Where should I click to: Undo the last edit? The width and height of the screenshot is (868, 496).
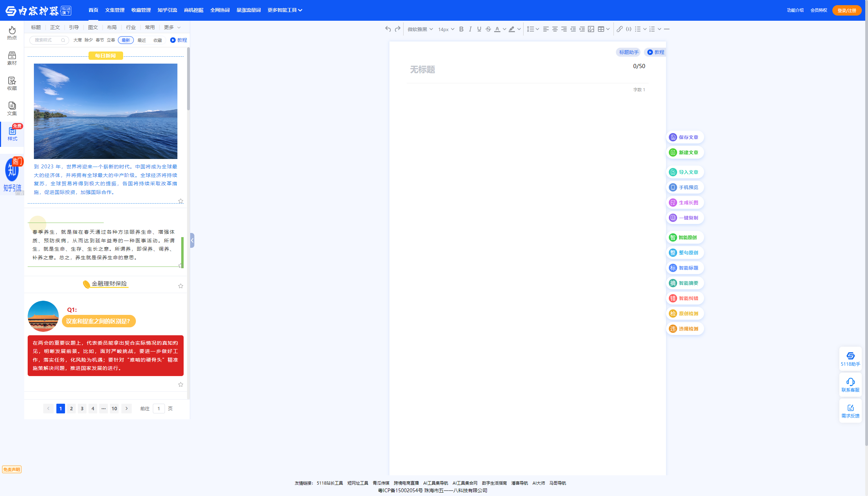click(x=388, y=29)
